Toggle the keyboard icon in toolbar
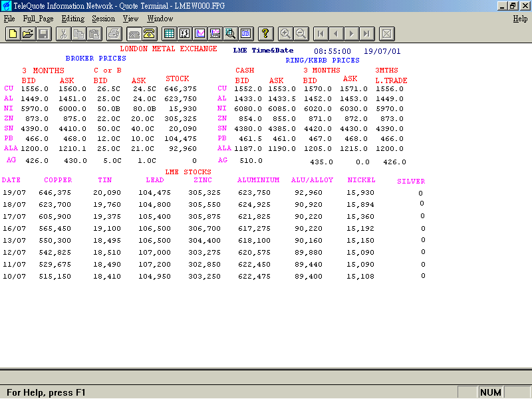Screen dimensions: 532x399 [x=134, y=34]
